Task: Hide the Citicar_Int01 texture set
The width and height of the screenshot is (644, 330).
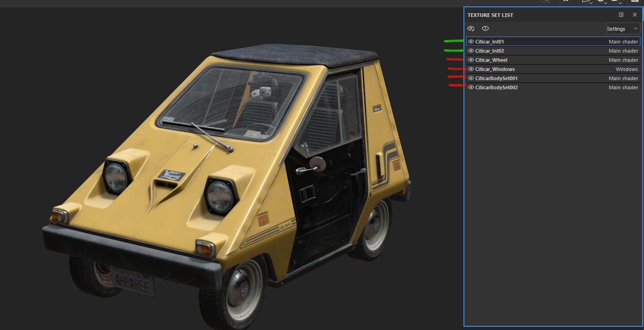Action: tap(471, 42)
